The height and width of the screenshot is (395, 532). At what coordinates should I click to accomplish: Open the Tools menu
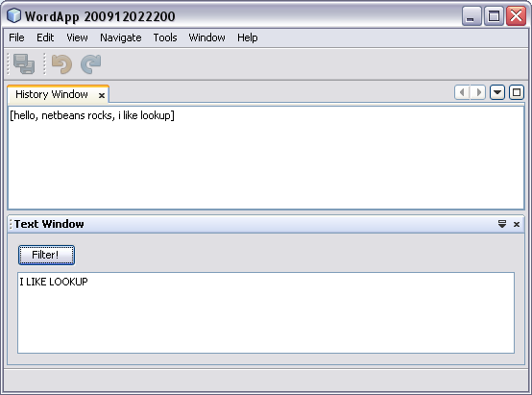[165, 37]
